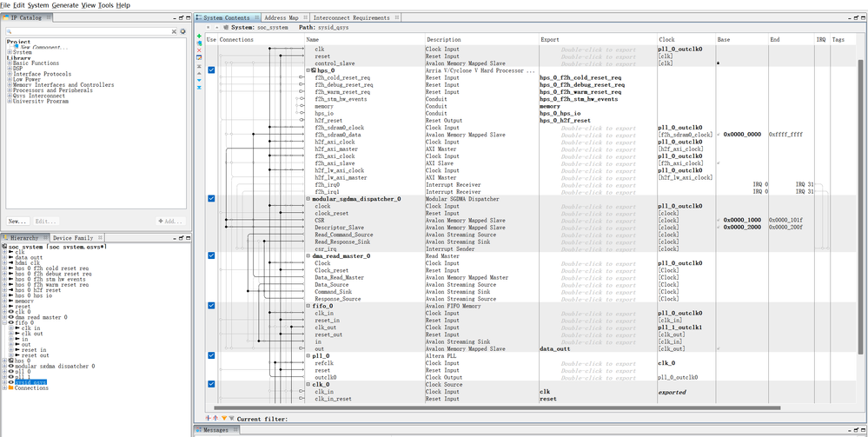The height and width of the screenshot is (437, 868).
Task: Disable the pll_0 component checkbox
Action: 211,355
